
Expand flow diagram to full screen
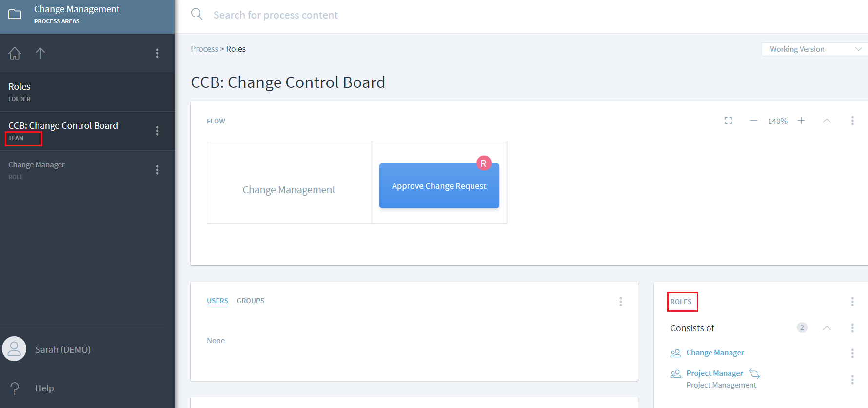728,121
